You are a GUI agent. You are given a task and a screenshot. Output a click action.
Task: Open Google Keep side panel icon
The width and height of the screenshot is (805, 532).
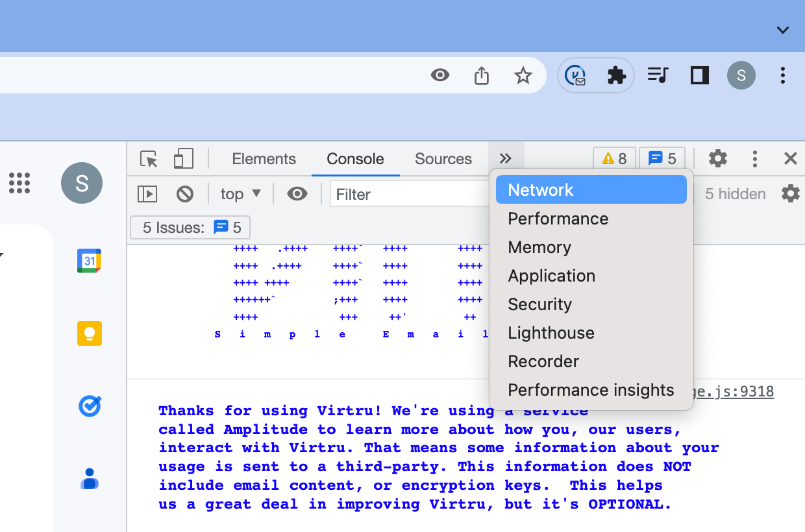pyautogui.click(x=90, y=333)
